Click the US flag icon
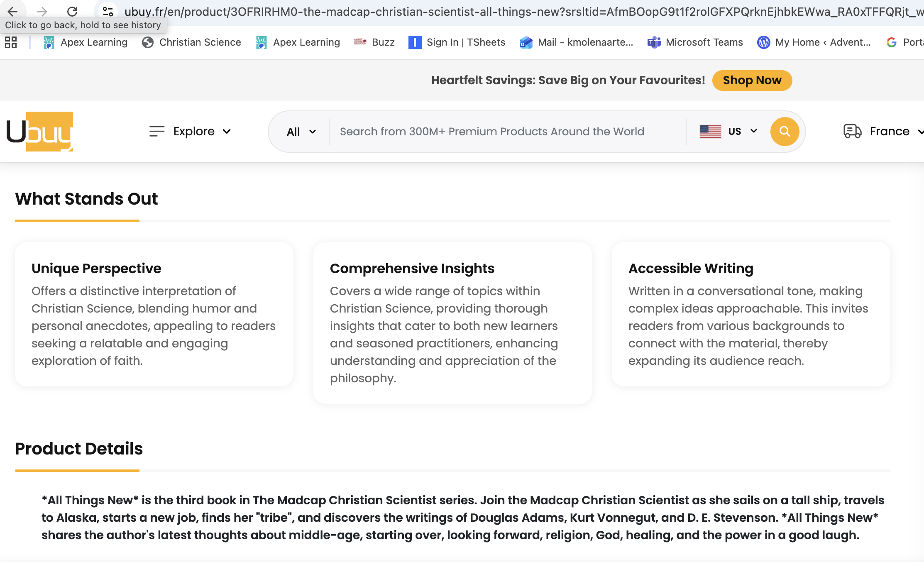 click(710, 132)
